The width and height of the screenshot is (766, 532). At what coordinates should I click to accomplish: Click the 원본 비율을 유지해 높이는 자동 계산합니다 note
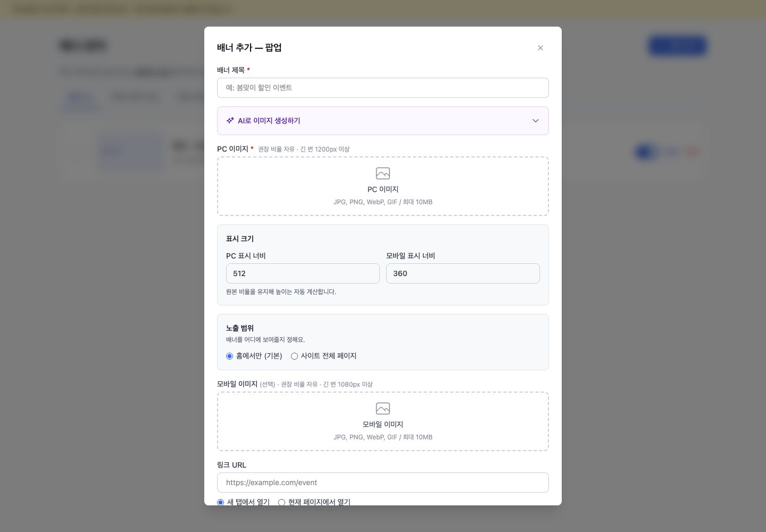coord(281,292)
